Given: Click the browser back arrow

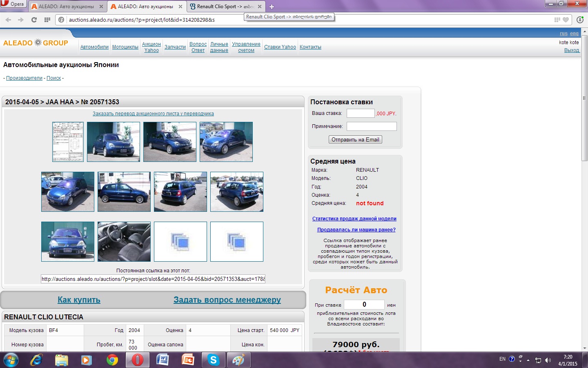Looking at the screenshot, I should [x=8, y=20].
